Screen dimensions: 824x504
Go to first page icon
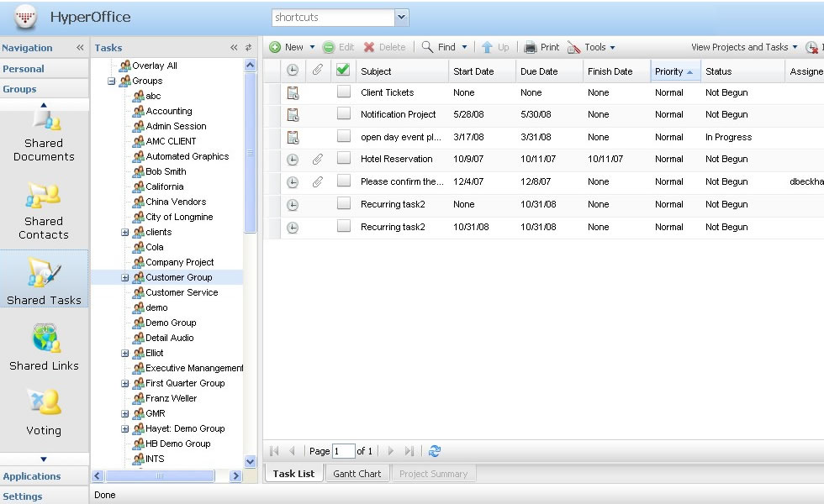[x=274, y=451]
